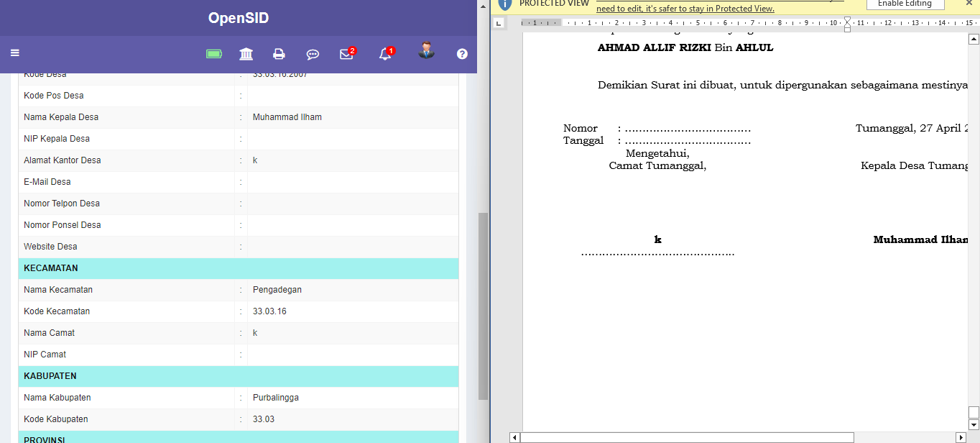Click the green battery status icon
This screenshot has width=980, height=443.
(213, 53)
